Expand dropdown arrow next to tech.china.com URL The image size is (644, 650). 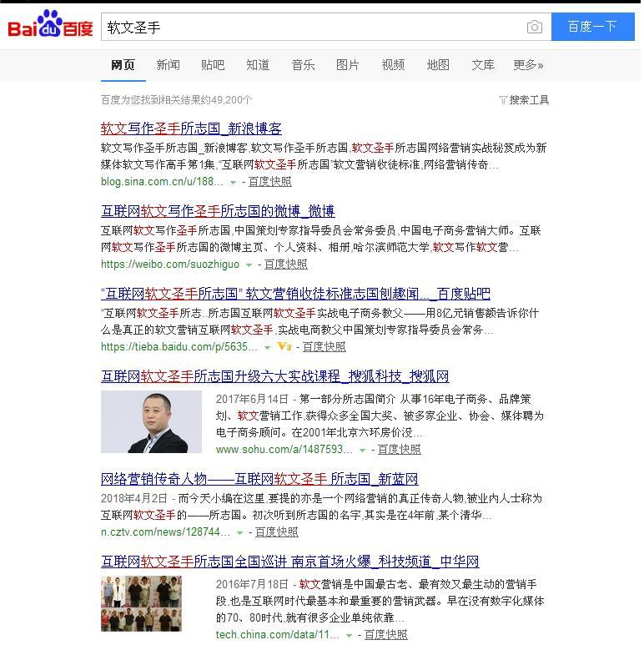point(349,636)
